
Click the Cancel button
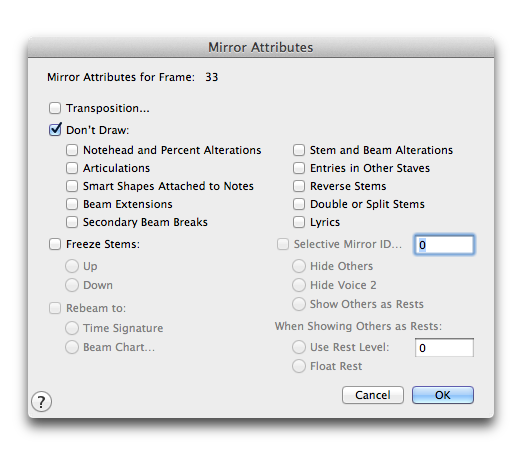pos(373,395)
